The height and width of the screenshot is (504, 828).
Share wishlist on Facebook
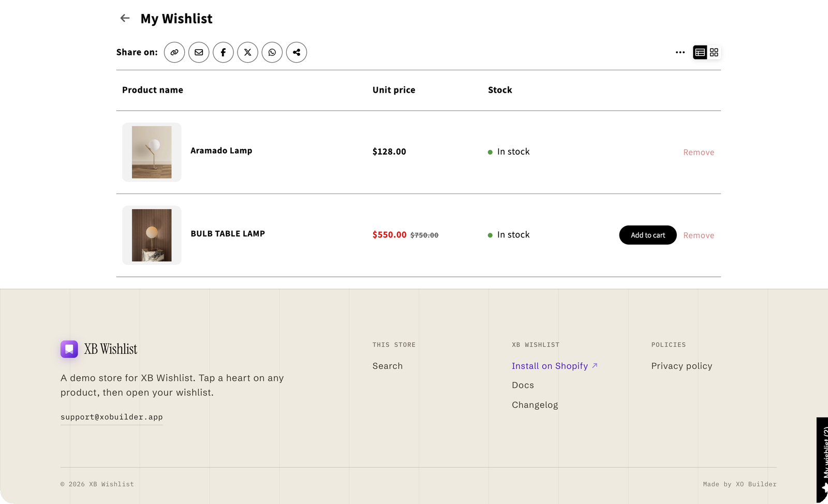coord(223,52)
